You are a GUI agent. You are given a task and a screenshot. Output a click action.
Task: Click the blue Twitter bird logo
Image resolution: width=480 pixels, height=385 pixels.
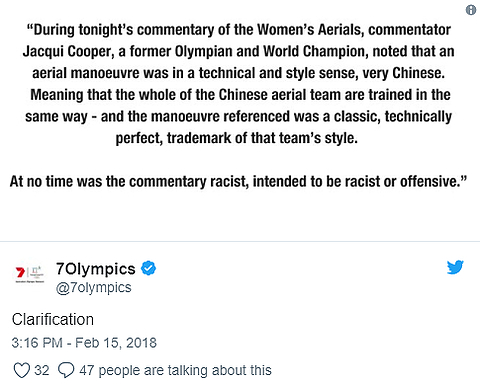(455, 267)
